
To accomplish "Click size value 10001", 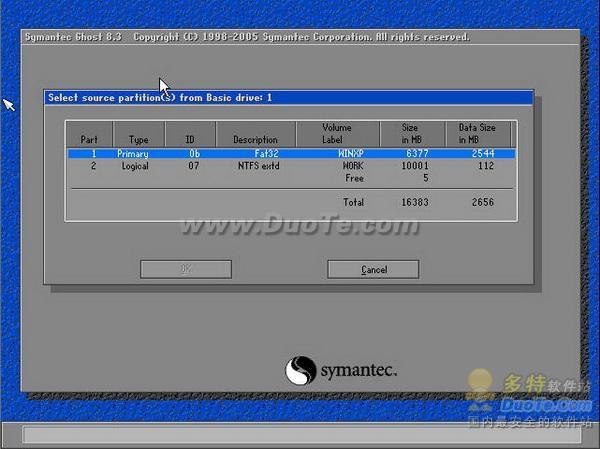I will pos(415,166).
